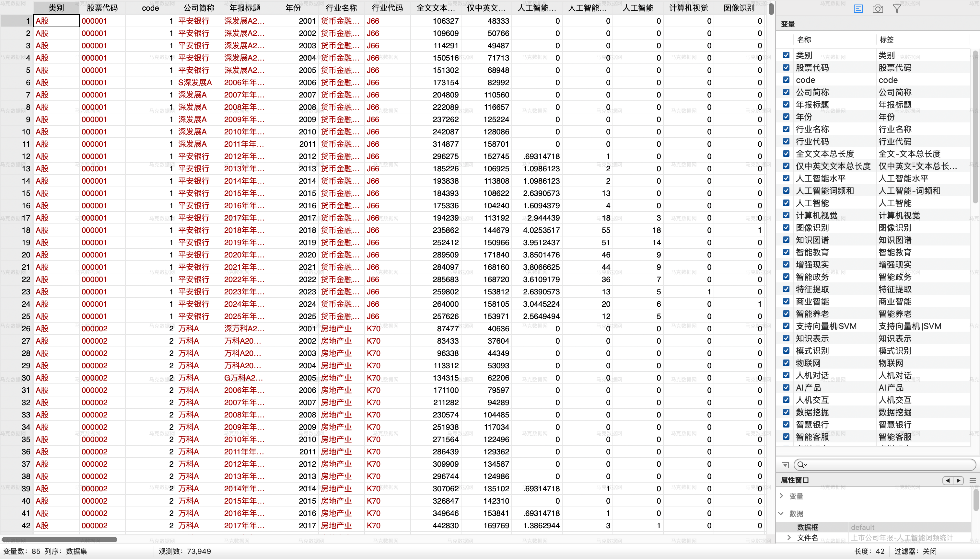The height and width of the screenshot is (559, 980).
Task: Click the default value of 数据框
Action: (x=863, y=527)
